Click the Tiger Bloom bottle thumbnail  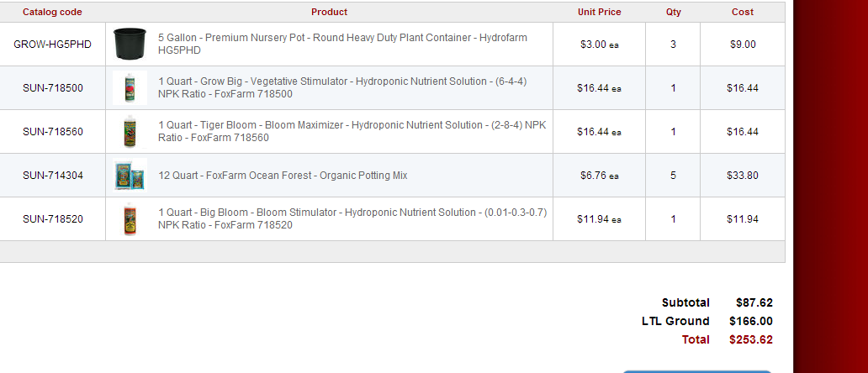130,132
